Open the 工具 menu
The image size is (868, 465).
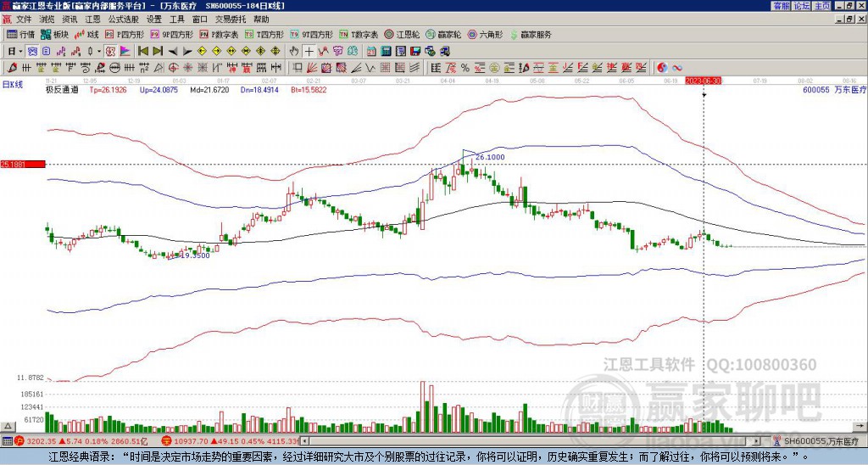click(x=176, y=20)
